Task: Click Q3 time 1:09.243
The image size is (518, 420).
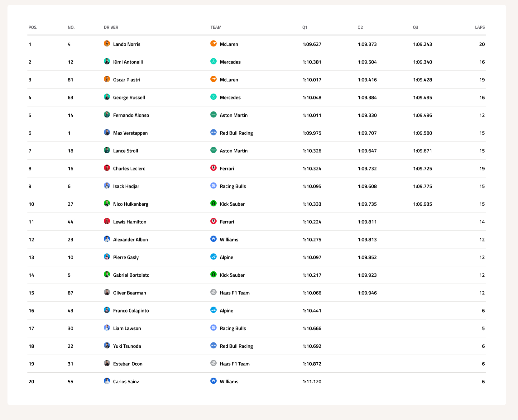Action: (423, 44)
